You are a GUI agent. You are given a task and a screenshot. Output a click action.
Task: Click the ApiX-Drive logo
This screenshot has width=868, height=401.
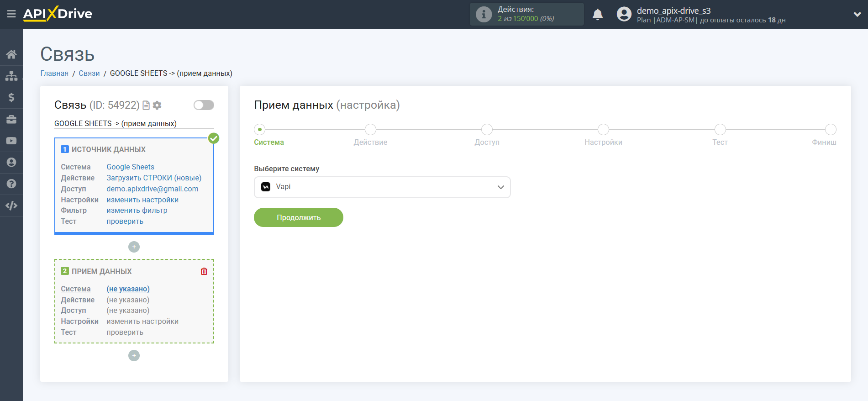[58, 14]
